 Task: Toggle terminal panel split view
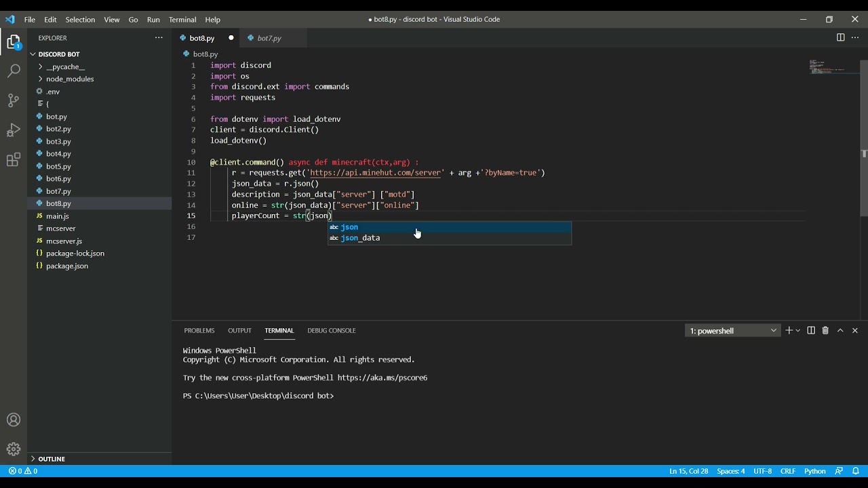811,331
